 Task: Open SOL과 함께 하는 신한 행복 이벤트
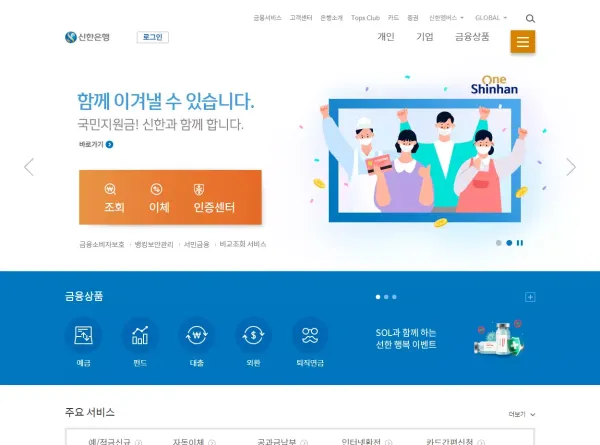coord(406,339)
